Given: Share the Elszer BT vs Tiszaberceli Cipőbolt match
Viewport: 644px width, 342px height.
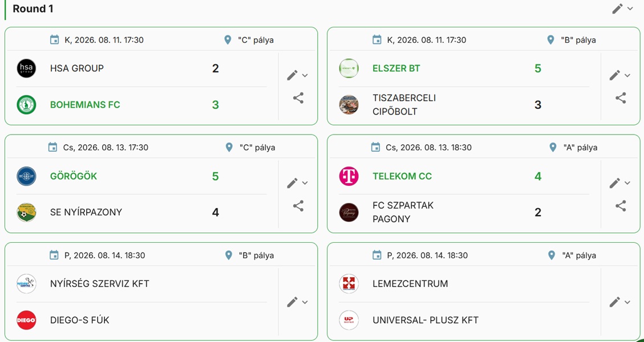Looking at the screenshot, I should pos(621,97).
